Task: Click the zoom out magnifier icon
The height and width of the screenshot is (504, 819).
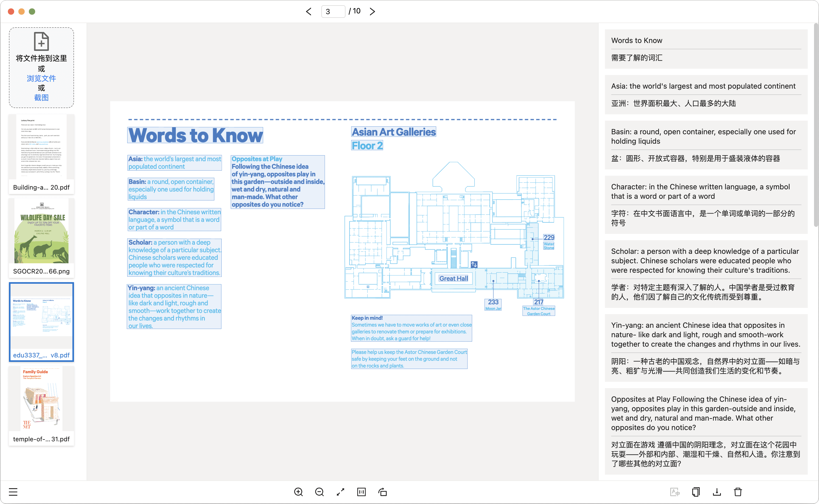Action: coord(320,492)
